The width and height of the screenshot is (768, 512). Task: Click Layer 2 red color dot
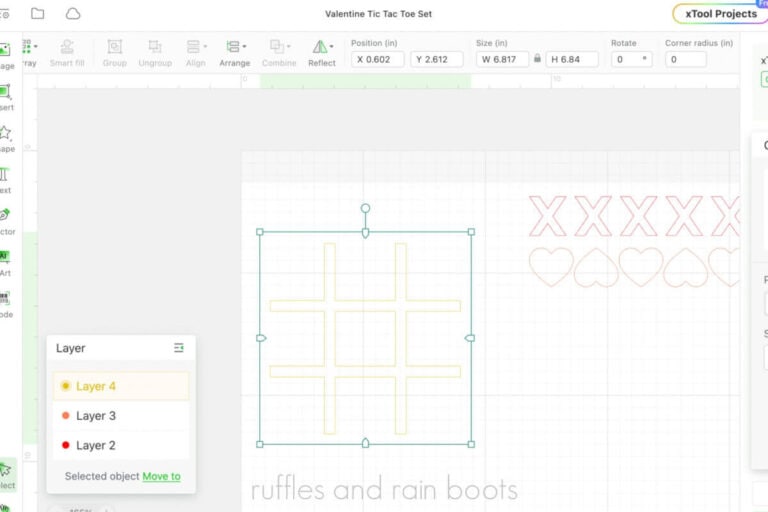click(x=65, y=445)
